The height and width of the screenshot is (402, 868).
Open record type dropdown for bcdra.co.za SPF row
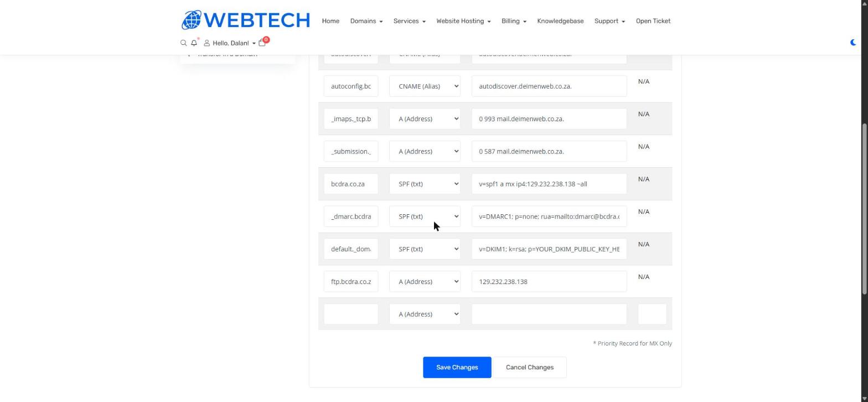point(425,184)
